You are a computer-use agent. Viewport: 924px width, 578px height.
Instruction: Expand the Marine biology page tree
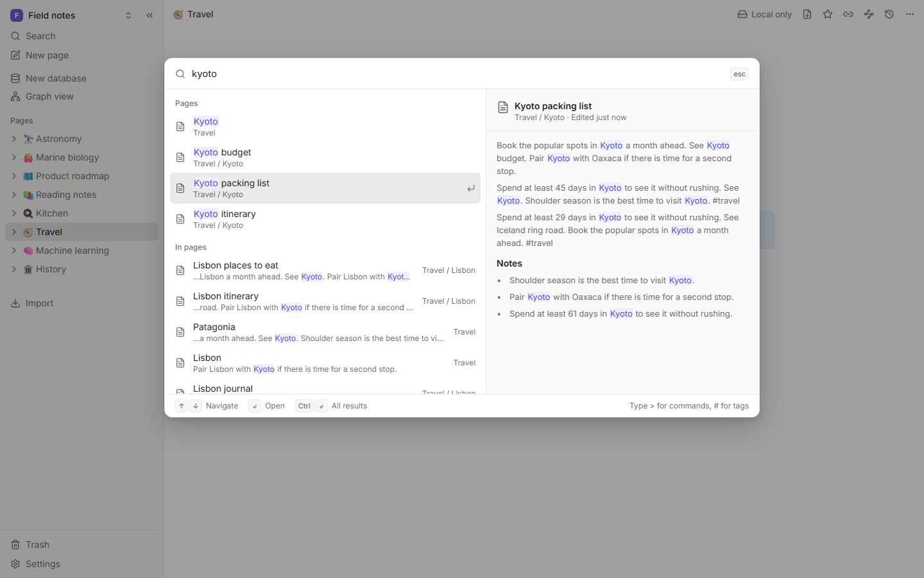click(13, 157)
